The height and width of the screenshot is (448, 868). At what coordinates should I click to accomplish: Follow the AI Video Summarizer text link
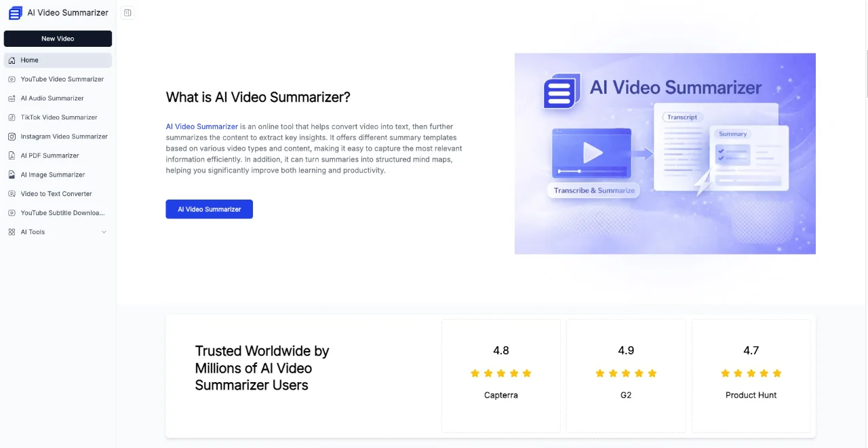(201, 127)
